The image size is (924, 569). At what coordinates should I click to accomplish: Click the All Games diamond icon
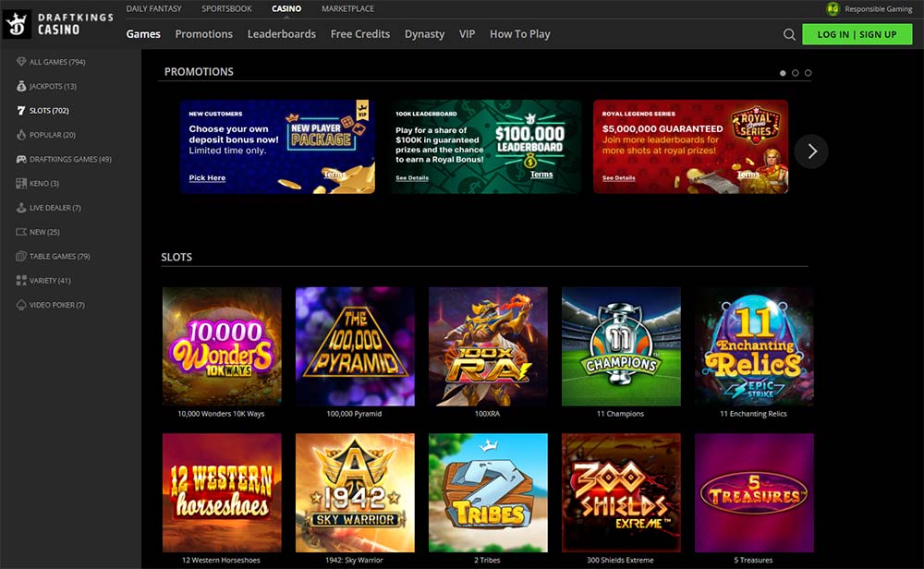point(21,62)
